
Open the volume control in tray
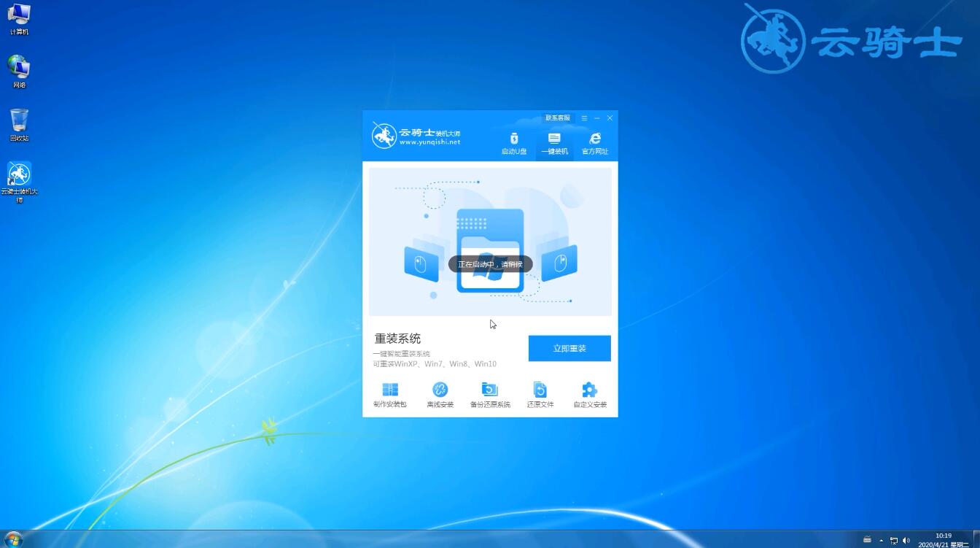coord(906,541)
